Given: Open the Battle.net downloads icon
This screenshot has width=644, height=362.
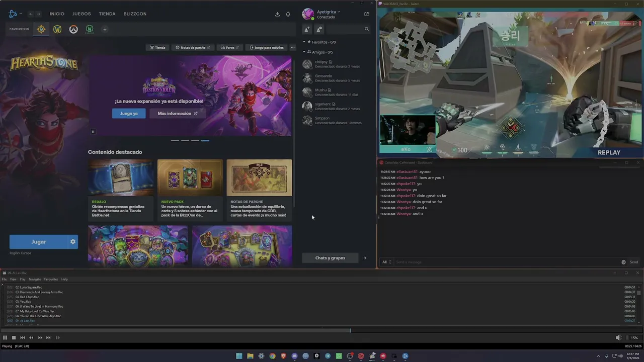Looking at the screenshot, I should coord(277,14).
